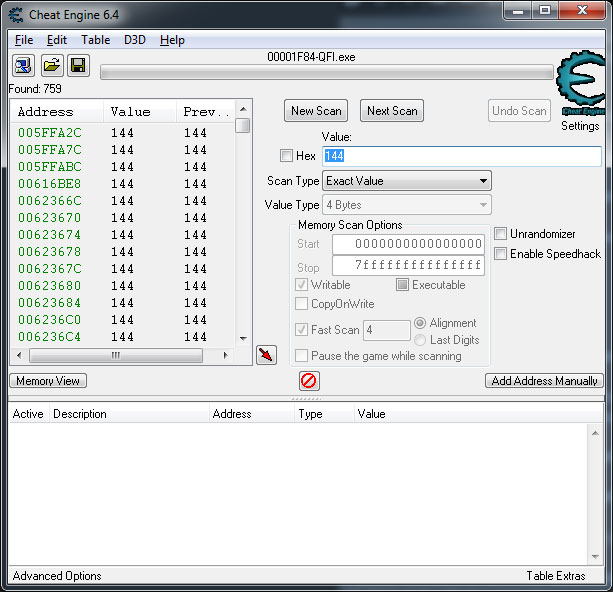This screenshot has width=613, height=592.
Task: Click the red clear-list no-entry icon
Action: [x=309, y=380]
